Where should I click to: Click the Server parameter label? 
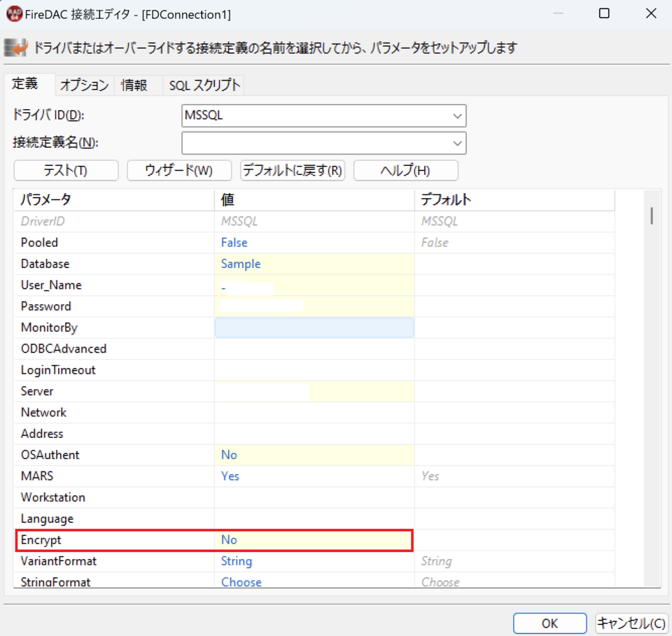[x=37, y=391]
